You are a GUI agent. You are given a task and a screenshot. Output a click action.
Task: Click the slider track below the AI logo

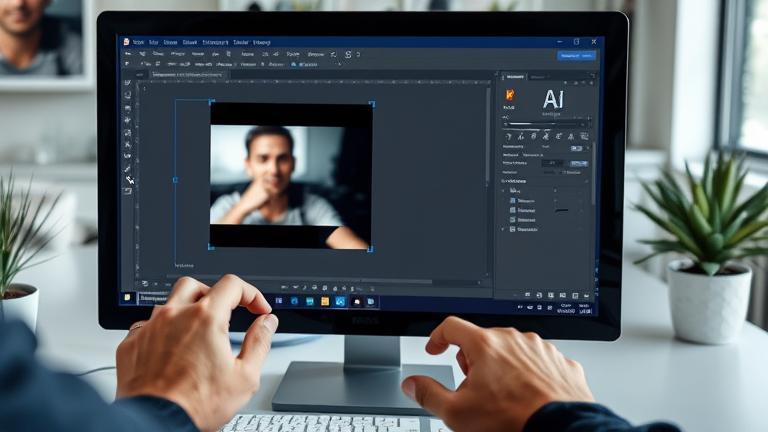547,124
